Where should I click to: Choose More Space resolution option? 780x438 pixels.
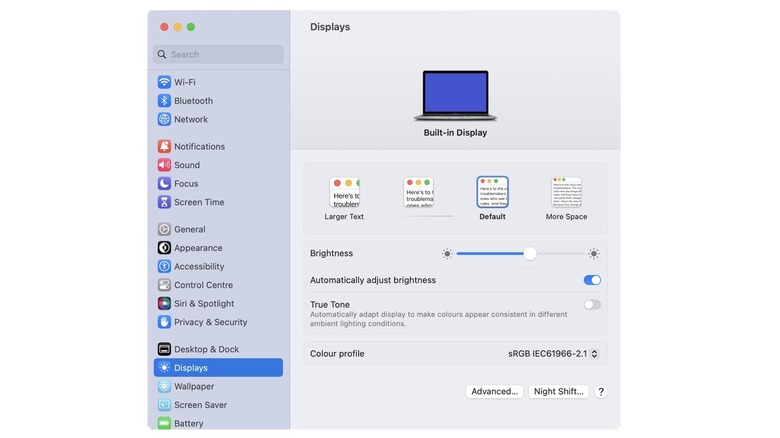(x=566, y=199)
